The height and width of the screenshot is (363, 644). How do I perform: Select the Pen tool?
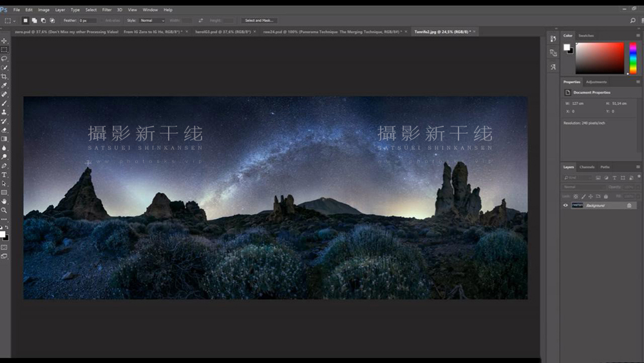[4, 166]
